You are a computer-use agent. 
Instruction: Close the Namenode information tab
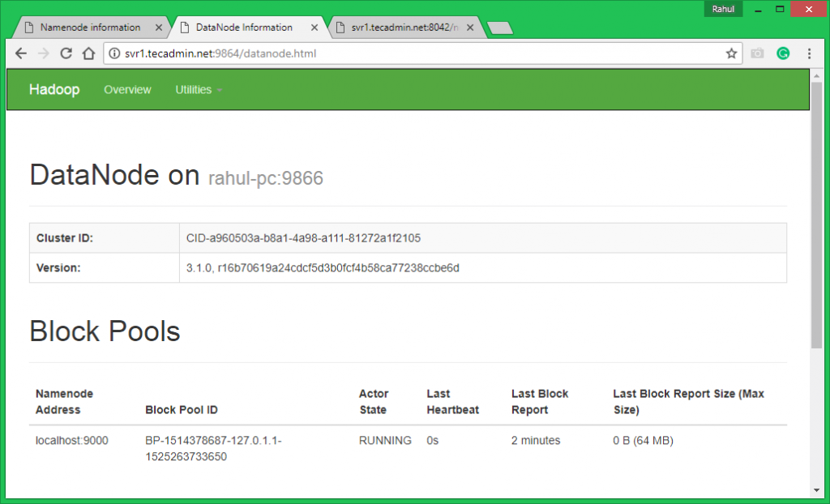click(x=159, y=28)
